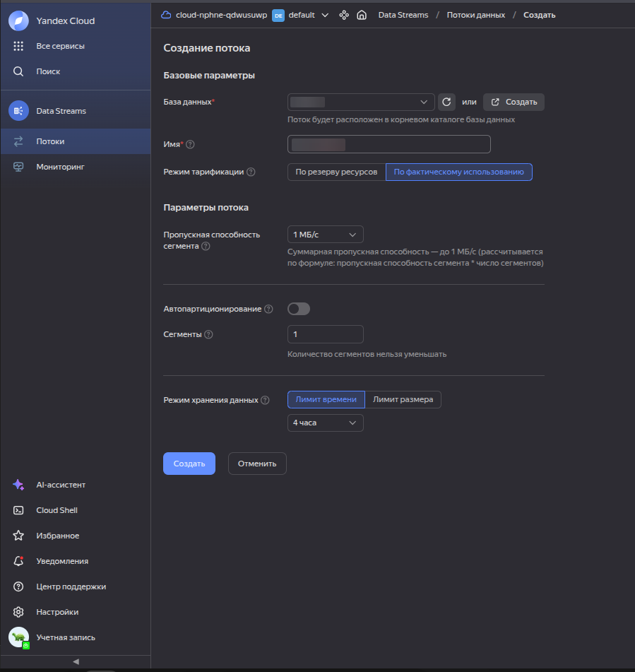This screenshot has height=672, width=635.
Task: Show help for the Имя field
Action: pyautogui.click(x=190, y=144)
